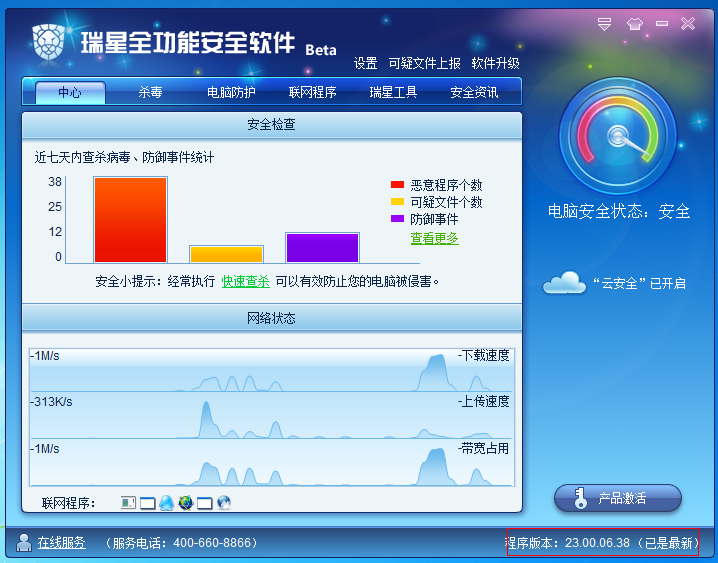Image resolution: width=718 pixels, height=563 pixels.
Task: Switch to the 中心 tab
Action: tap(70, 92)
